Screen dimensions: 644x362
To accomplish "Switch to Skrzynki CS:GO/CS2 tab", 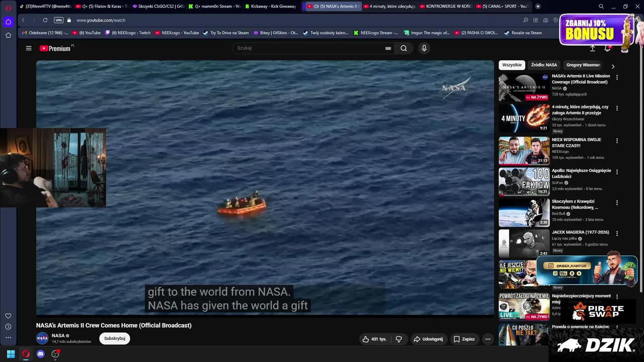I will click(x=158, y=7).
